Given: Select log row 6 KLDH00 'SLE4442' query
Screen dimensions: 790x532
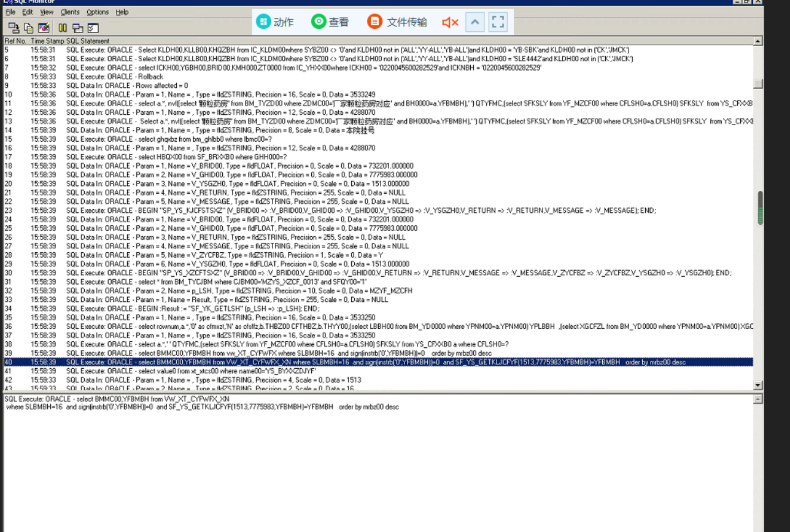Looking at the screenshot, I should [x=378, y=59].
